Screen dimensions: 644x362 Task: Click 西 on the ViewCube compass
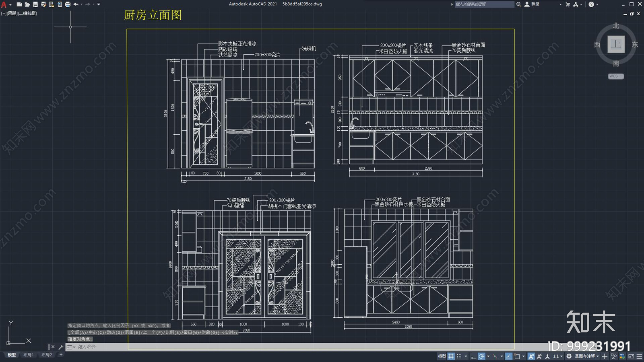(x=597, y=45)
